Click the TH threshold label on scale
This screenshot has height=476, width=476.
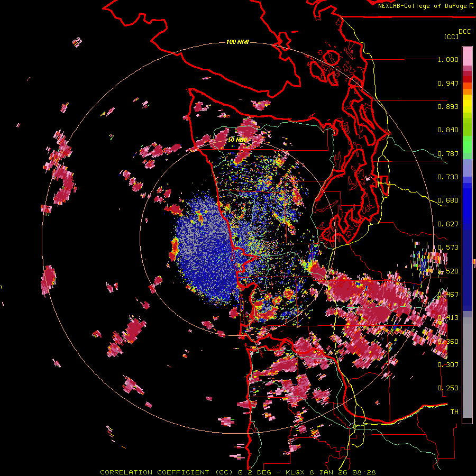click(454, 411)
